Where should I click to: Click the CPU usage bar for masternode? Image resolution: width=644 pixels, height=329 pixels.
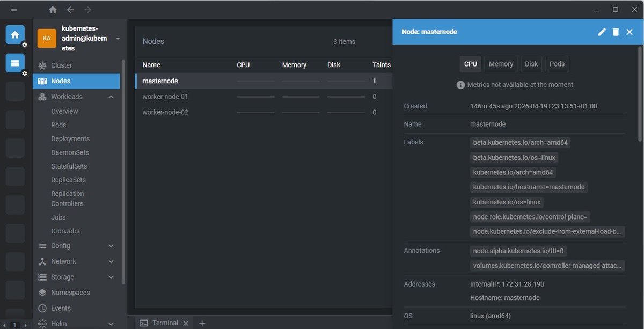255,81
